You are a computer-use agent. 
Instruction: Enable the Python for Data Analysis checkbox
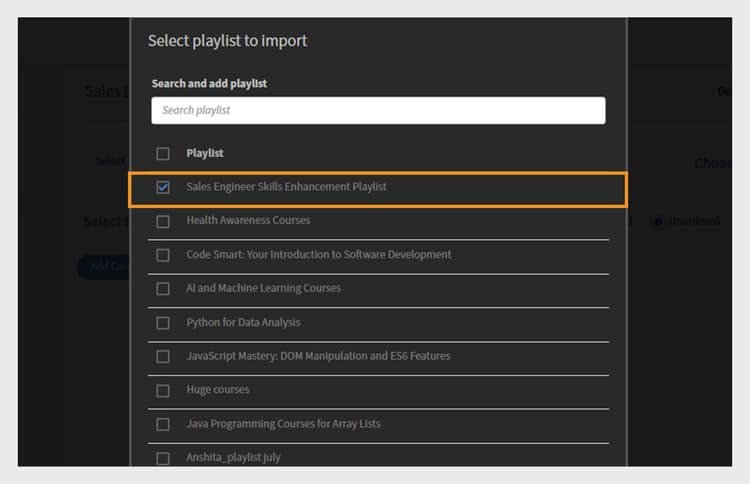(163, 323)
